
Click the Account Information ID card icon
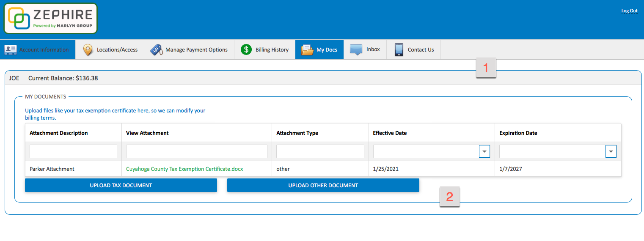coord(11,49)
